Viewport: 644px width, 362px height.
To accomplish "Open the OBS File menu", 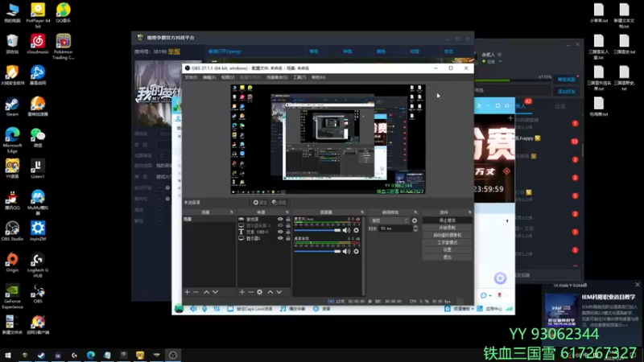I will (x=191, y=77).
